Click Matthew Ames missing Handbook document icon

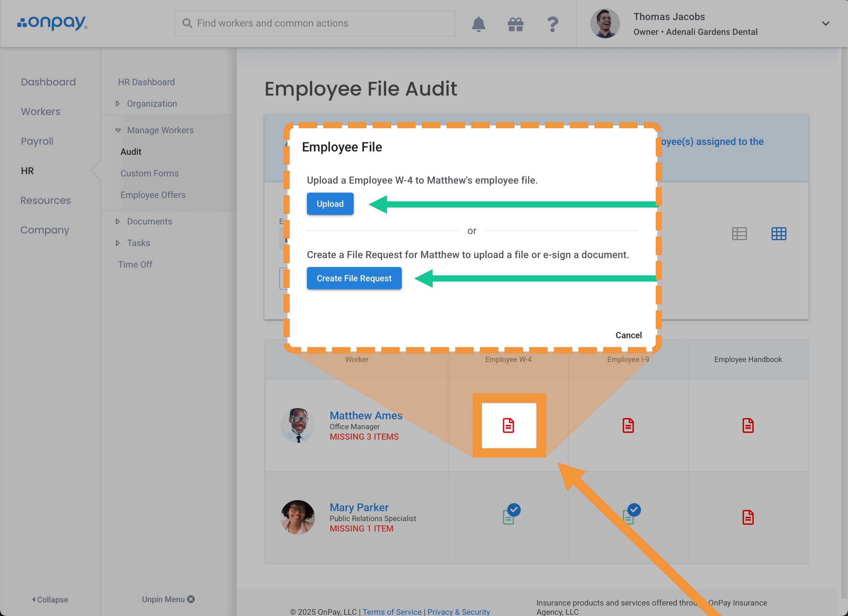tap(748, 425)
